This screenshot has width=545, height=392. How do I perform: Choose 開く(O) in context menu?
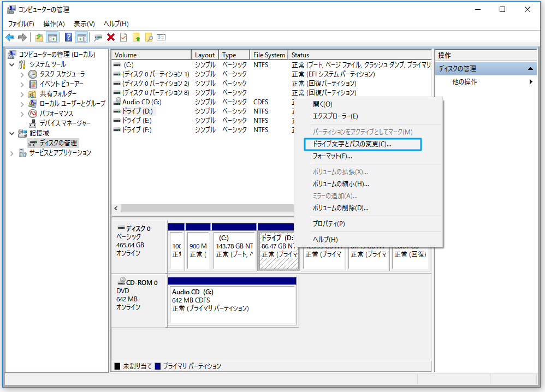[368, 104]
